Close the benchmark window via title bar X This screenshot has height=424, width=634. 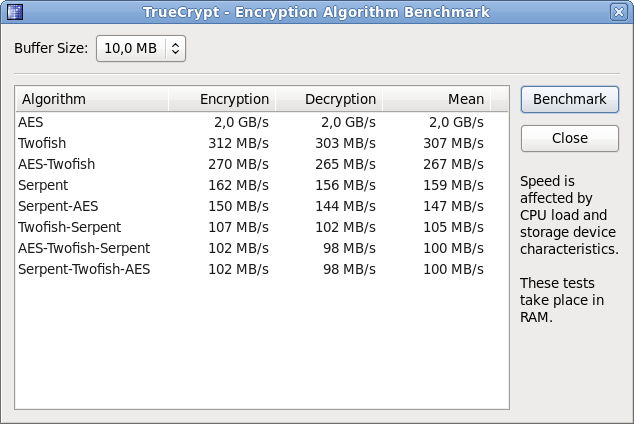pos(619,12)
